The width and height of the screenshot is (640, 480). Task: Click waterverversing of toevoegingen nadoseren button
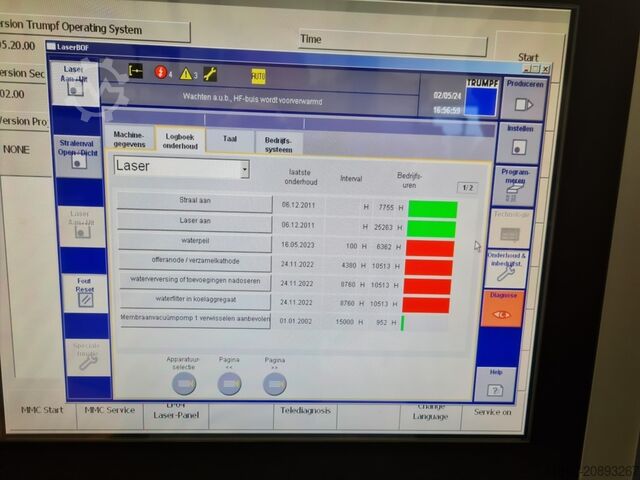pyautogui.click(x=195, y=282)
